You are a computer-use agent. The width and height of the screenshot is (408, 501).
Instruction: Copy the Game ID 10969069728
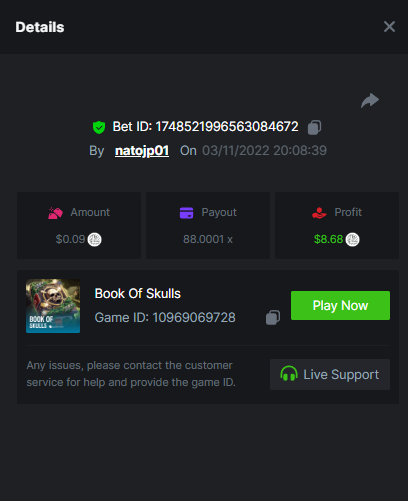(x=273, y=317)
